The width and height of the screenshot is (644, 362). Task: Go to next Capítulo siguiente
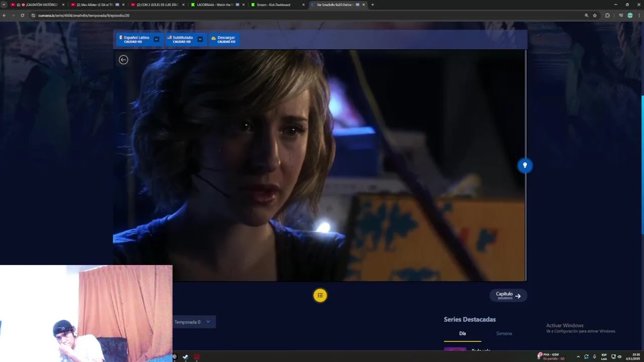pos(508,296)
